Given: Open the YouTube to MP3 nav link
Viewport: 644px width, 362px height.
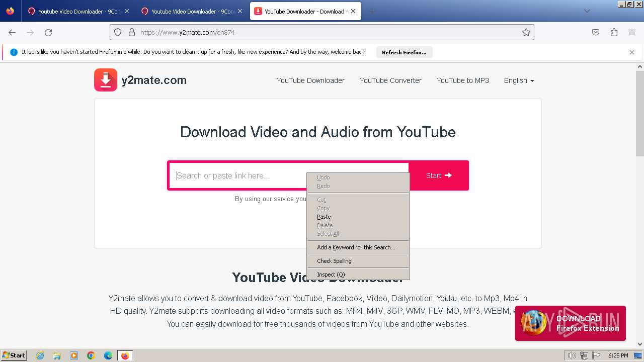Looking at the screenshot, I should (463, 80).
